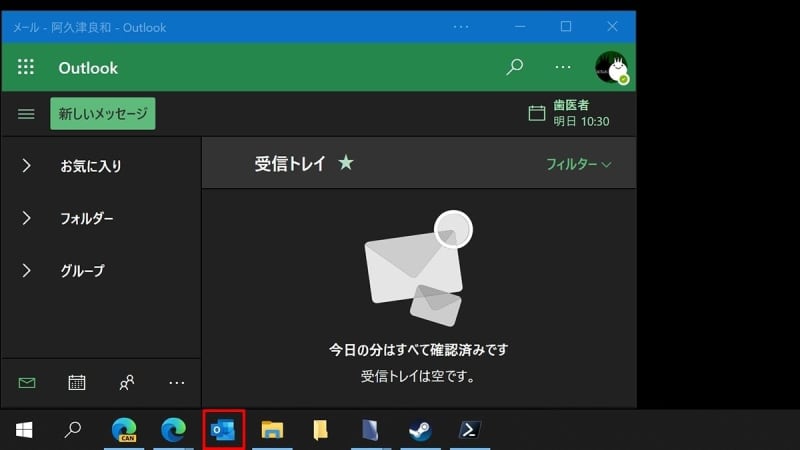This screenshot has height=450, width=800.
Task: Launch Edge Canary from taskbar
Action: [124, 430]
